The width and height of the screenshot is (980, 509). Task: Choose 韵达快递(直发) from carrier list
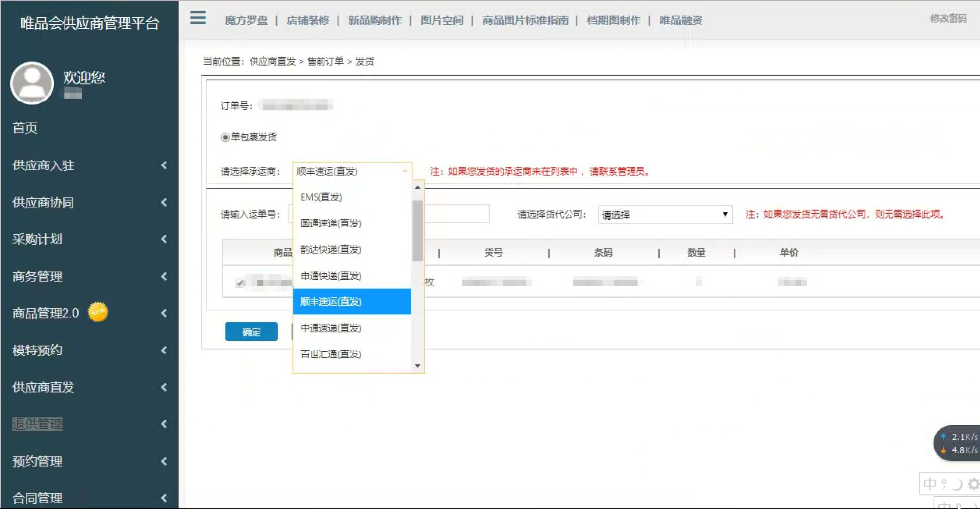pos(352,249)
